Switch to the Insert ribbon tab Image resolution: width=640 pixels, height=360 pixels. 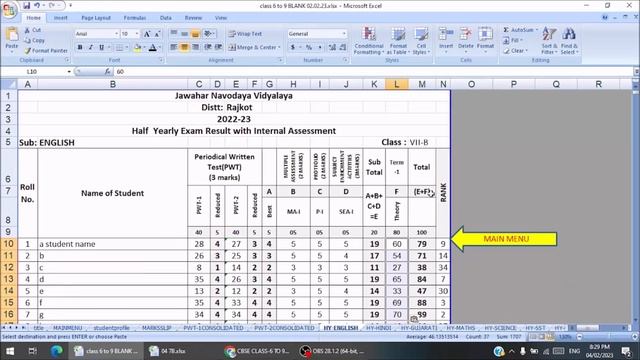(60, 18)
